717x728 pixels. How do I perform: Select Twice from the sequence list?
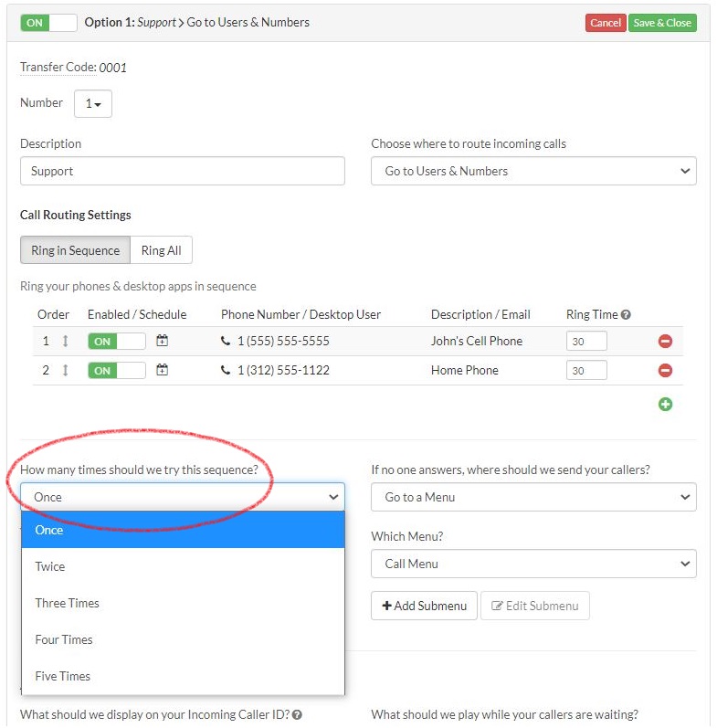(x=50, y=566)
